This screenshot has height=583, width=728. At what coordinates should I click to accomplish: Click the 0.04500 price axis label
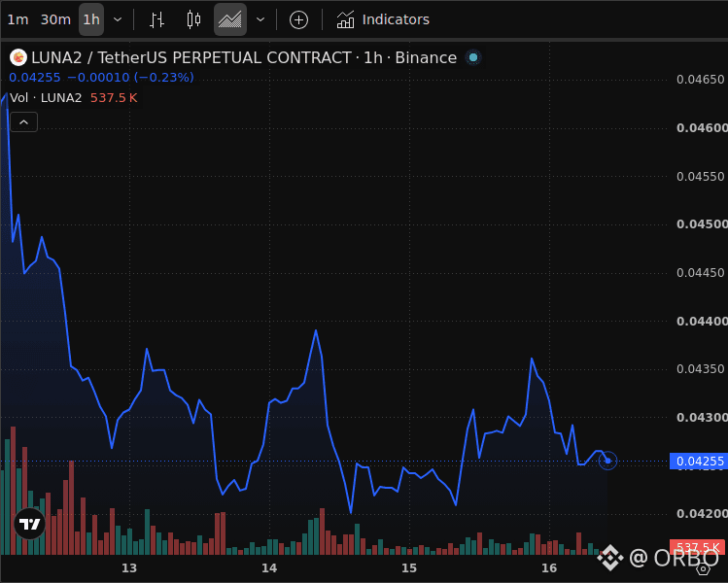pyautogui.click(x=702, y=224)
